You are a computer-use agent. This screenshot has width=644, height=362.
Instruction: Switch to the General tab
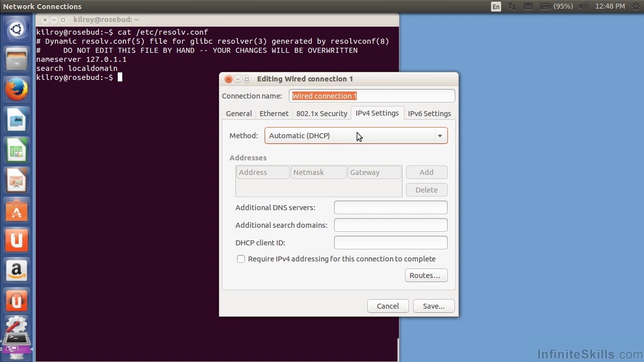click(239, 114)
